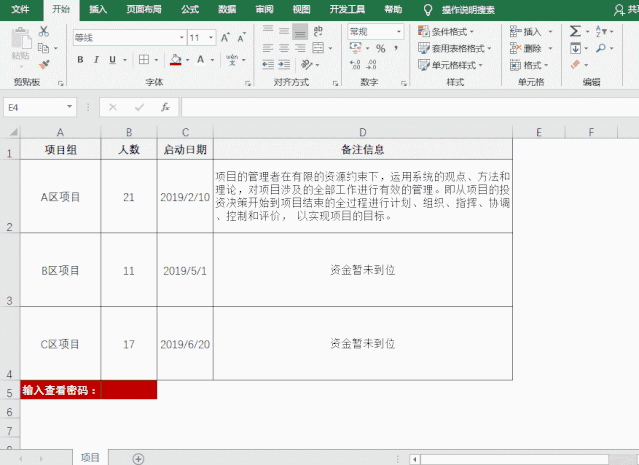Open the font name dropdown

(x=179, y=37)
